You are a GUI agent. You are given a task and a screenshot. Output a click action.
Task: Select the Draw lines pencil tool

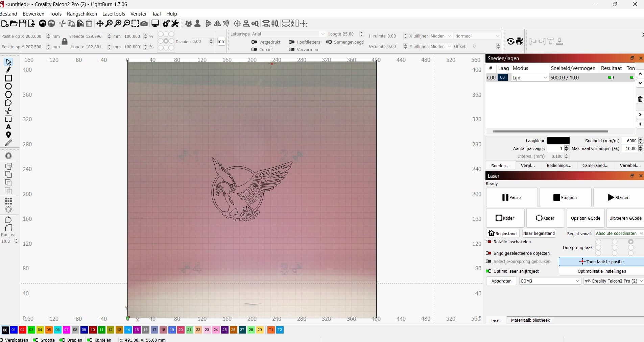click(x=8, y=70)
